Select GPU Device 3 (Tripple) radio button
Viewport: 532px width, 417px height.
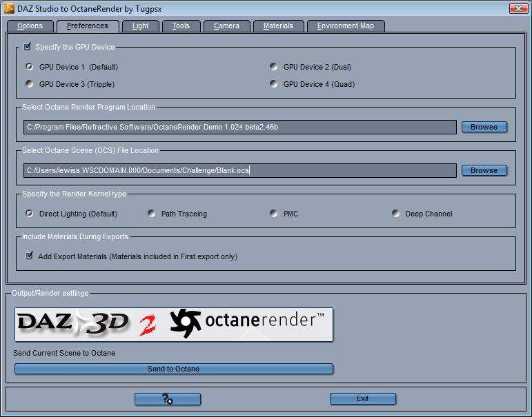(x=30, y=83)
